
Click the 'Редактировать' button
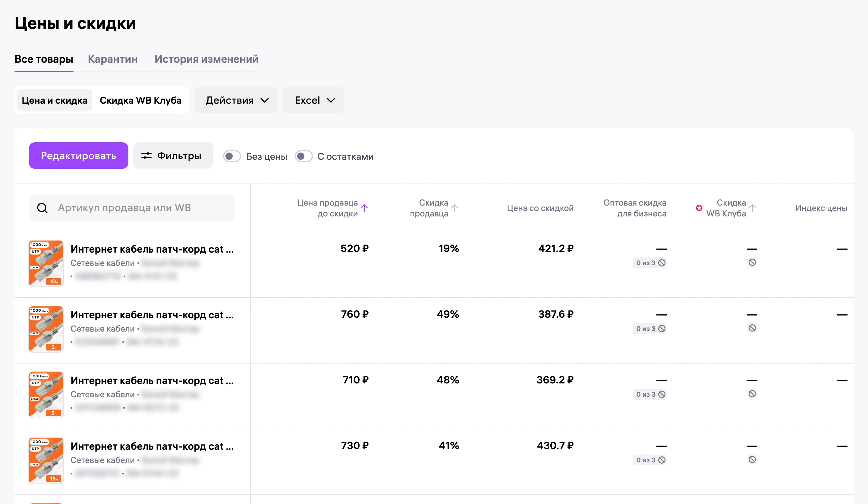click(x=79, y=156)
